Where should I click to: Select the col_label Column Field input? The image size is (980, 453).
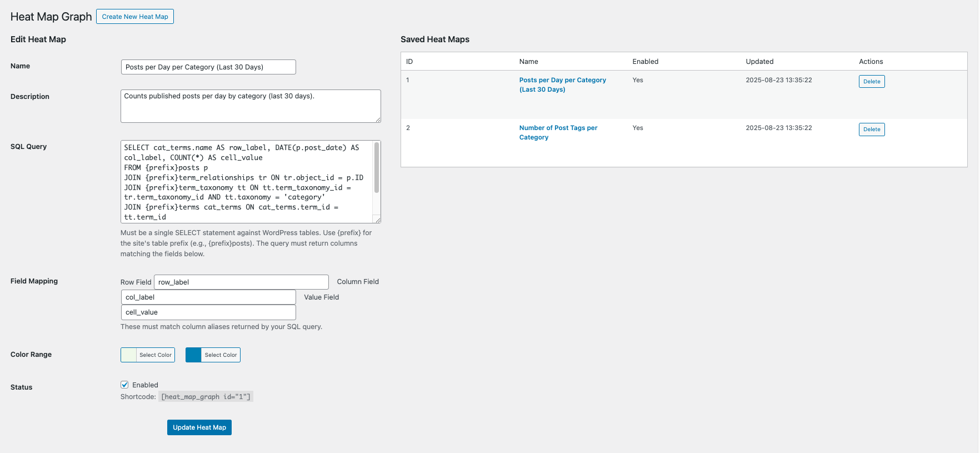(x=208, y=297)
